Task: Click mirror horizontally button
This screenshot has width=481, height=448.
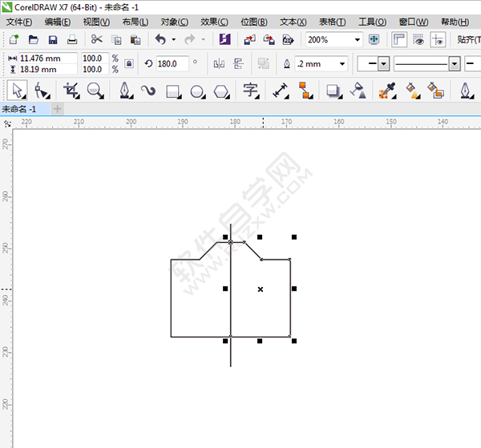Action: 219,64
